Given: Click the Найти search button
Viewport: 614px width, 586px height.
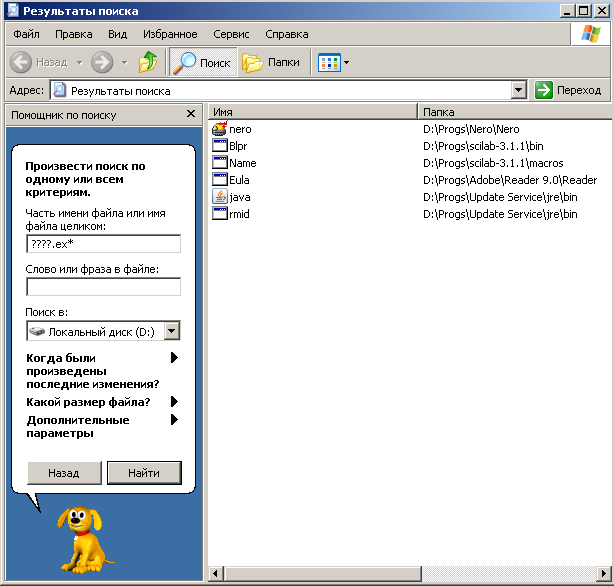Looking at the screenshot, I should pos(144,473).
